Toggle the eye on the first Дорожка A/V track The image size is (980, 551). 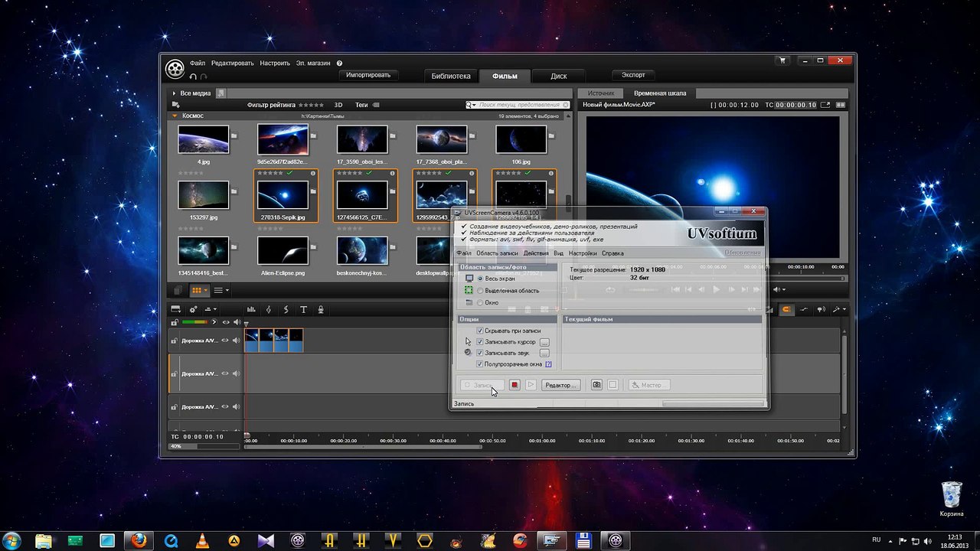coord(225,339)
